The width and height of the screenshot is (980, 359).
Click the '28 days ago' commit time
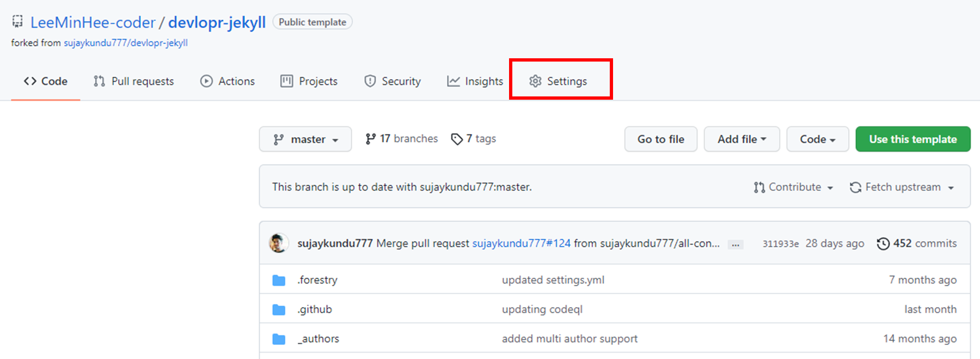click(x=835, y=244)
